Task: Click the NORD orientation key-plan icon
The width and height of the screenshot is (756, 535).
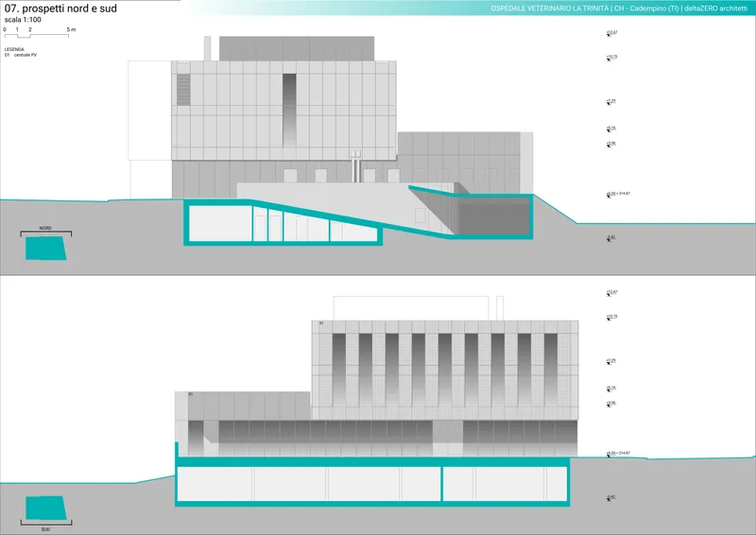Action: click(45, 248)
